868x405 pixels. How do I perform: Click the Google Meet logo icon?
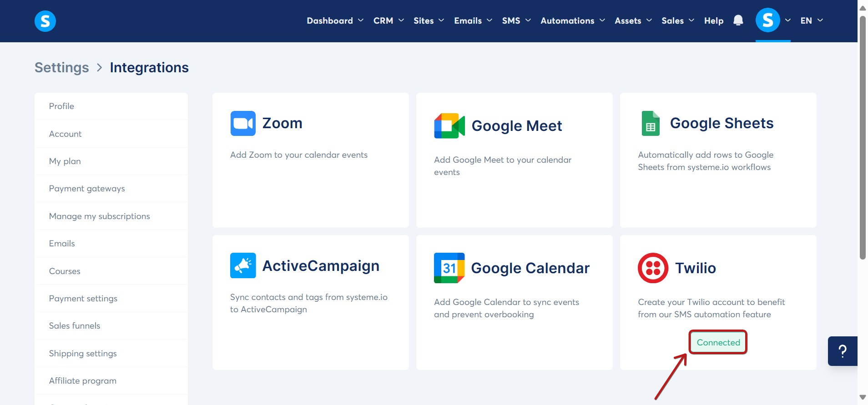[449, 126]
